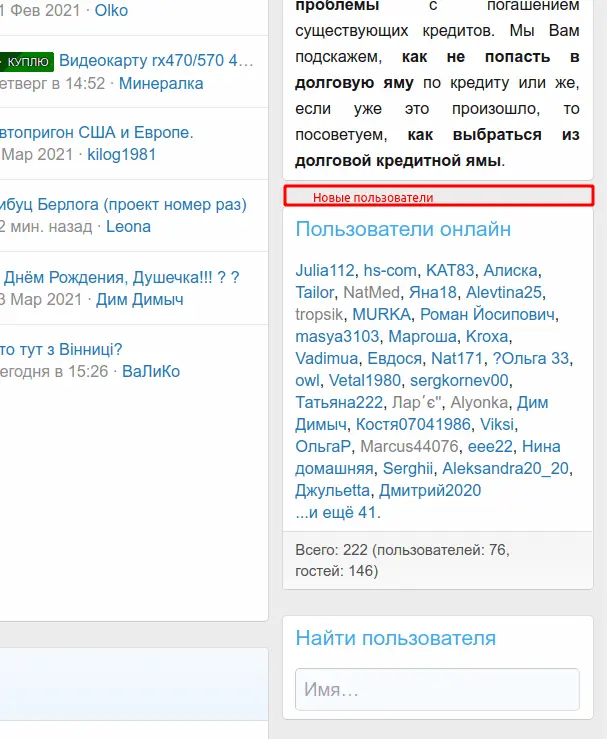Open online user Aleksandra20_20
This screenshot has width=607, height=739.
pos(506,468)
